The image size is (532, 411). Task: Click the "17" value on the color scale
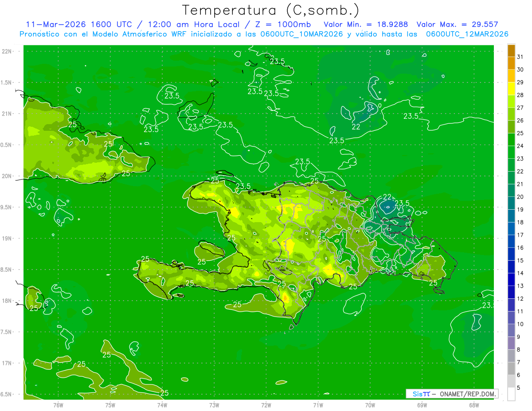520,235
